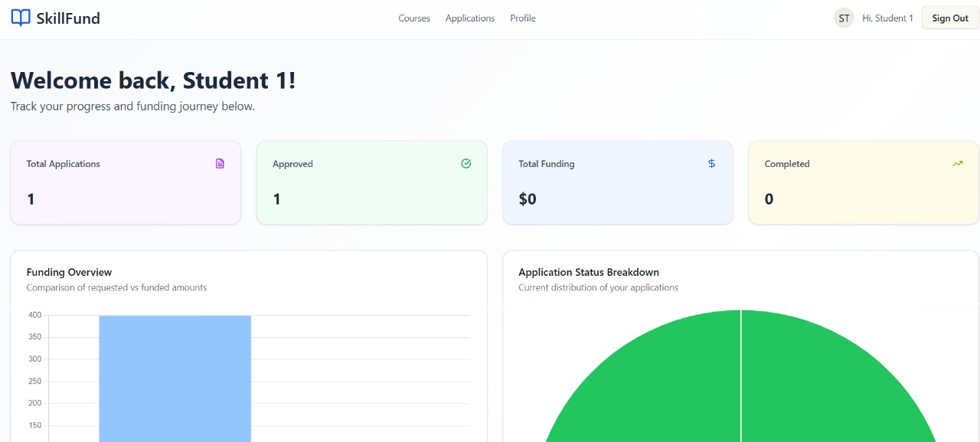Click the 'Completed' card label
Image resolution: width=980 pixels, height=442 pixels.
(787, 164)
